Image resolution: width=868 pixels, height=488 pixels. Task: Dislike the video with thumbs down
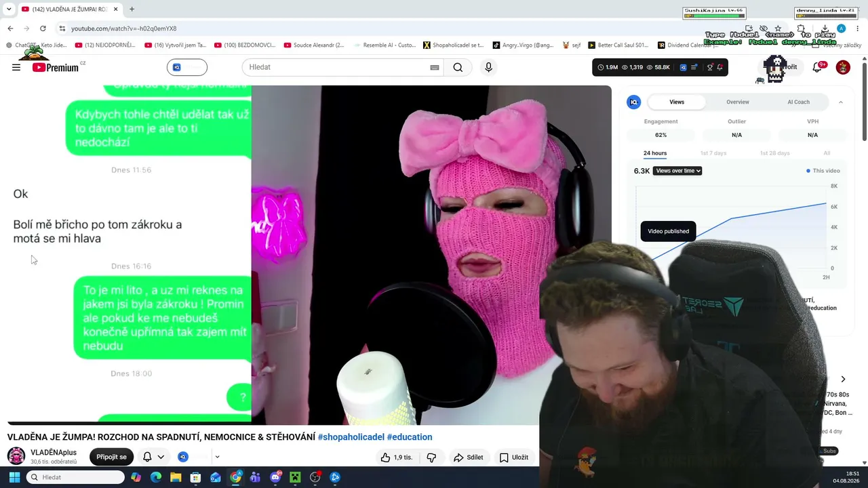(431, 457)
